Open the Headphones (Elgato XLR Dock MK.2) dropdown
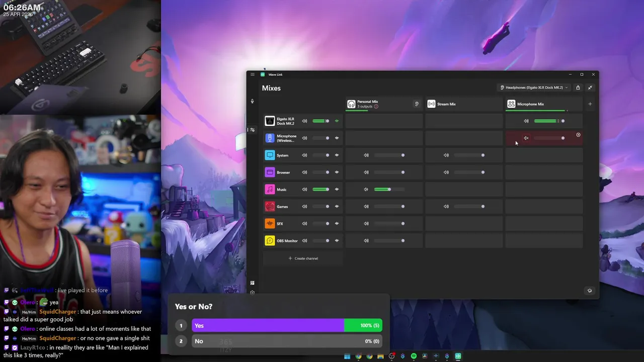Viewport: 644px width, 362px height. coord(534,87)
